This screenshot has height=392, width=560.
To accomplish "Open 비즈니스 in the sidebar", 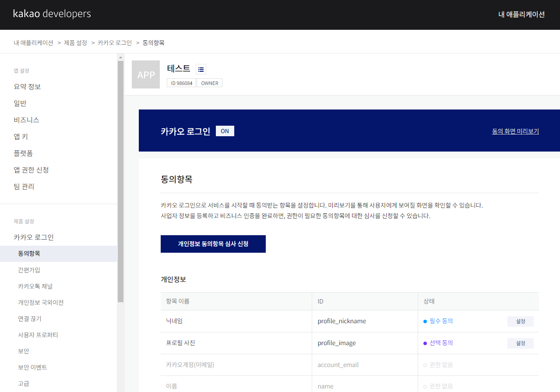I will 27,120.
